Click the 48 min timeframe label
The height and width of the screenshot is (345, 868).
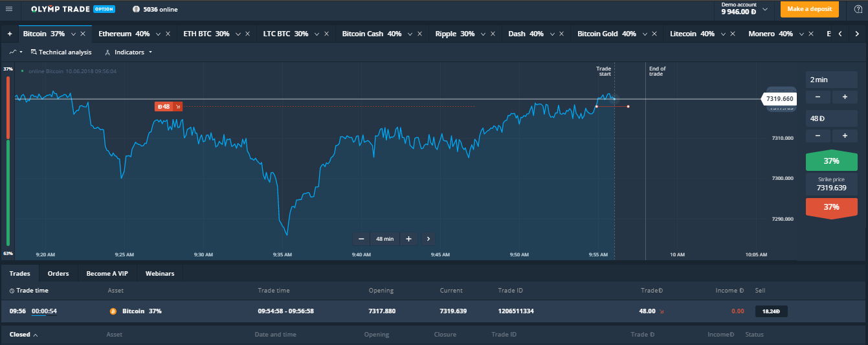coord(384,239)
